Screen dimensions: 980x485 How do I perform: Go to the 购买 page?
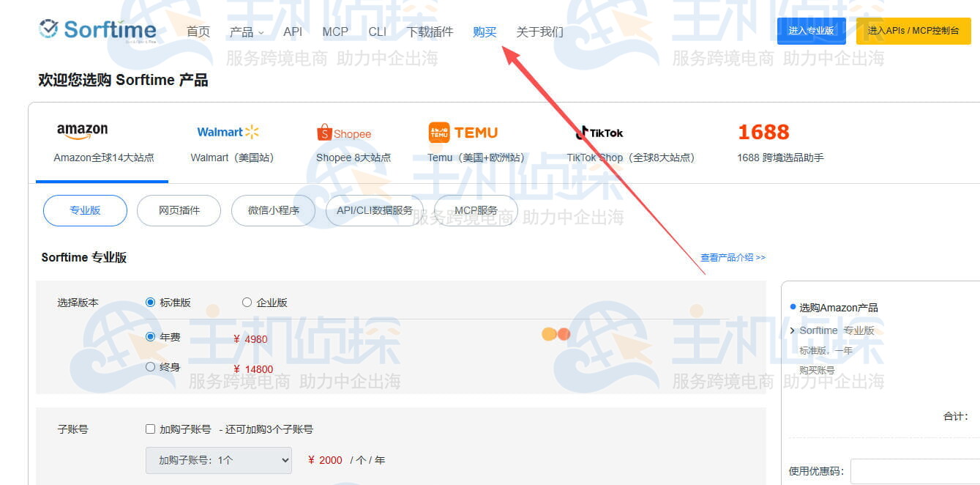[x=485, y=32]
